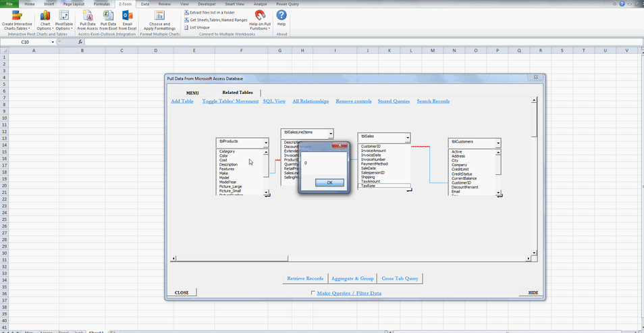This screenshot has width=644, height=333.
Task: Click the Retrieve Records button
Action: click(305, 278)
